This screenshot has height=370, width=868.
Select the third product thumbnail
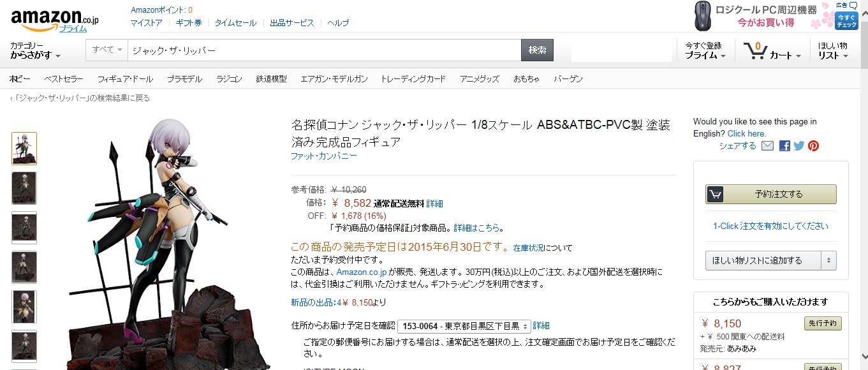24,228
